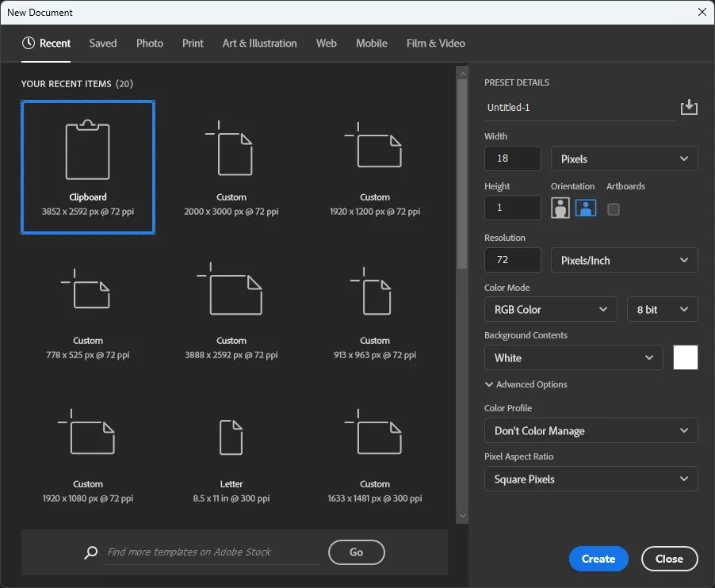The height and width of the screenshot is (588, 715).
Task: Open the width units Pixels dropdown
Action: (x=624, y=158)
